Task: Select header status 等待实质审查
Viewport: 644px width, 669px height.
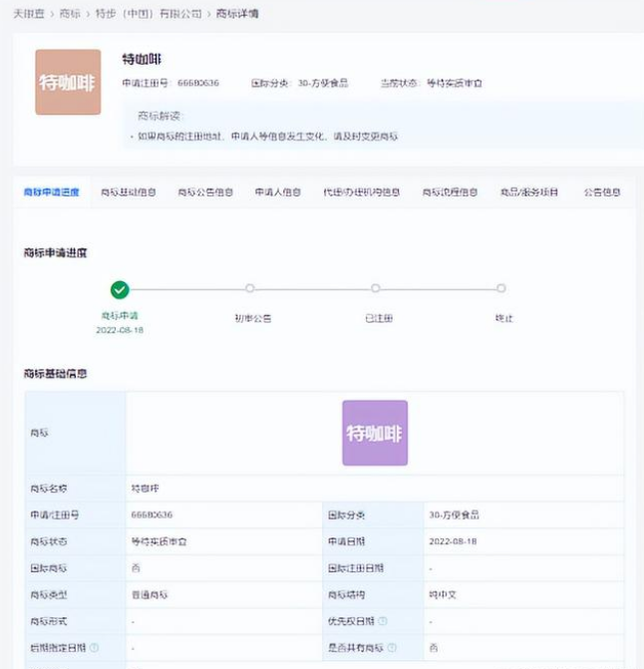Action: point(455,83)
